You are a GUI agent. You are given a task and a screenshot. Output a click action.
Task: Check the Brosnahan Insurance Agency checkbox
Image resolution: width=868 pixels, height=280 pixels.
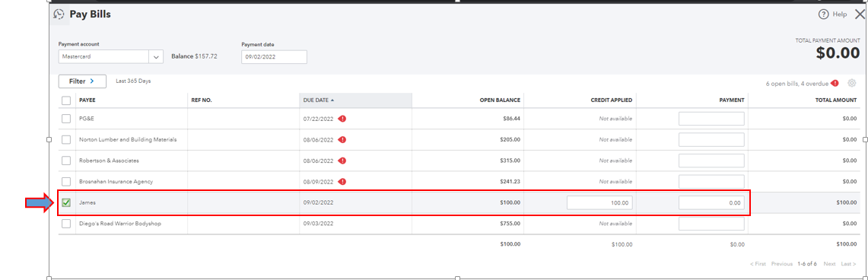point(66,182)
